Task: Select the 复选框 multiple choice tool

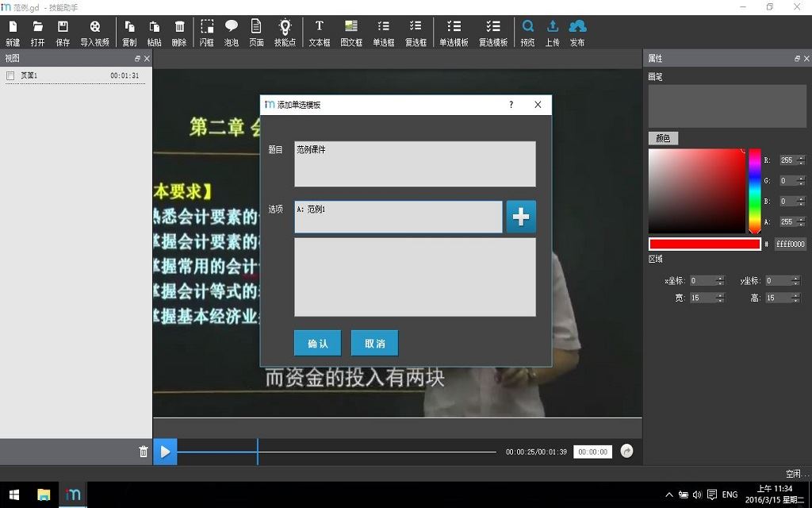Action: [x=416, y=33]
